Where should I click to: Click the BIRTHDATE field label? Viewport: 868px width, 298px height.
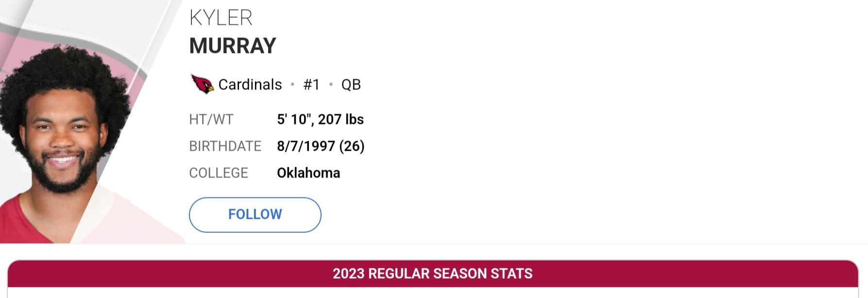tap(225, 146)
